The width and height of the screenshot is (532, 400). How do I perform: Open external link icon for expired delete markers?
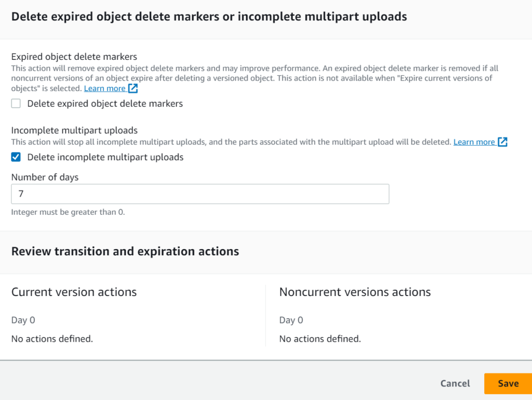tap(133, 88)
